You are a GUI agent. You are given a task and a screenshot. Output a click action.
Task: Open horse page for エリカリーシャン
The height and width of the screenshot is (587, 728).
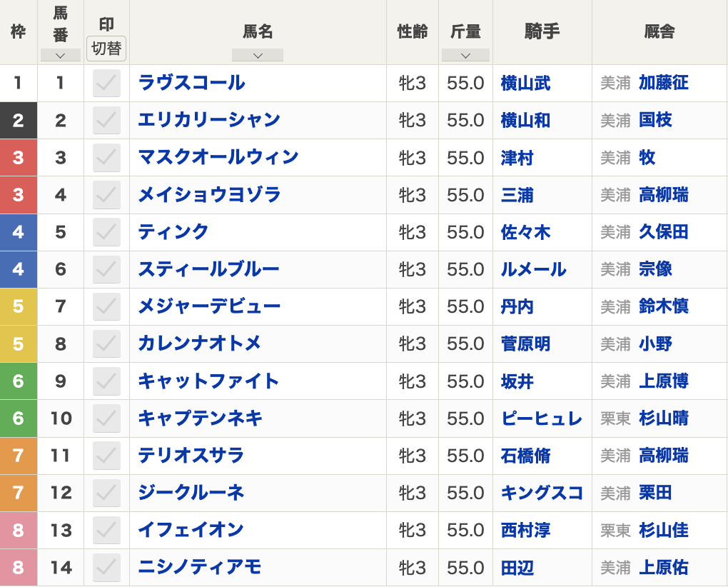(x=209, y=120)
